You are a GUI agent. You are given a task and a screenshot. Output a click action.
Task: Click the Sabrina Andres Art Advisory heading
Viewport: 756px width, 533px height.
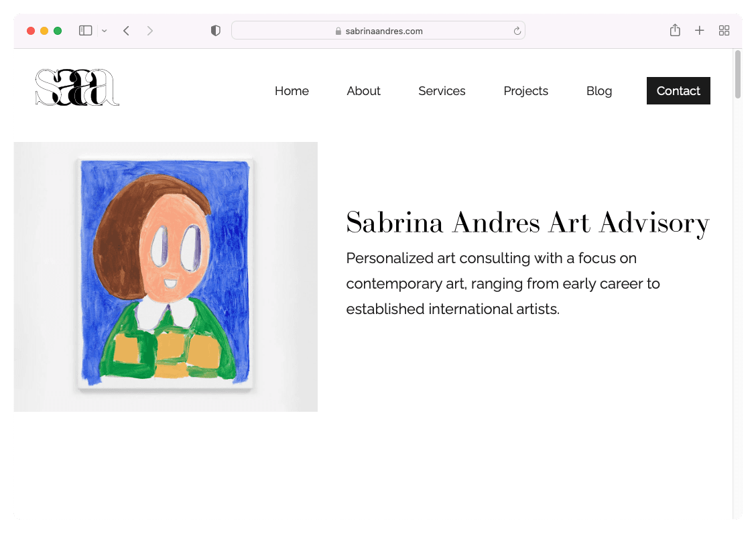tap(527, 223)
